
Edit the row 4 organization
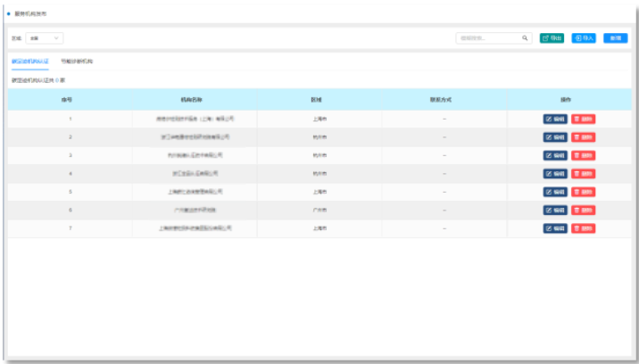tap(554, 174)
